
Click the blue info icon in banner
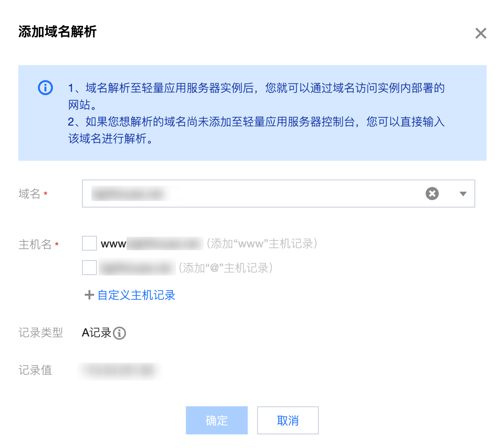pyautogui.click(x=45, y=88)
